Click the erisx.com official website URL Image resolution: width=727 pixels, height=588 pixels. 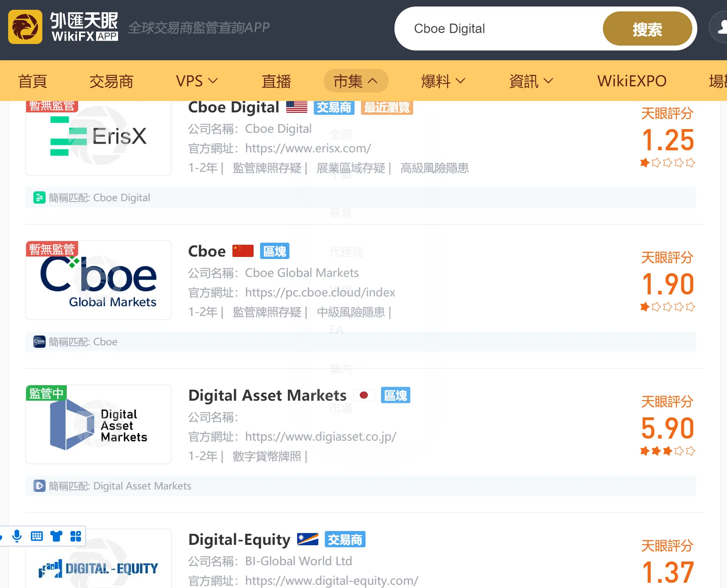coord(308,148)
